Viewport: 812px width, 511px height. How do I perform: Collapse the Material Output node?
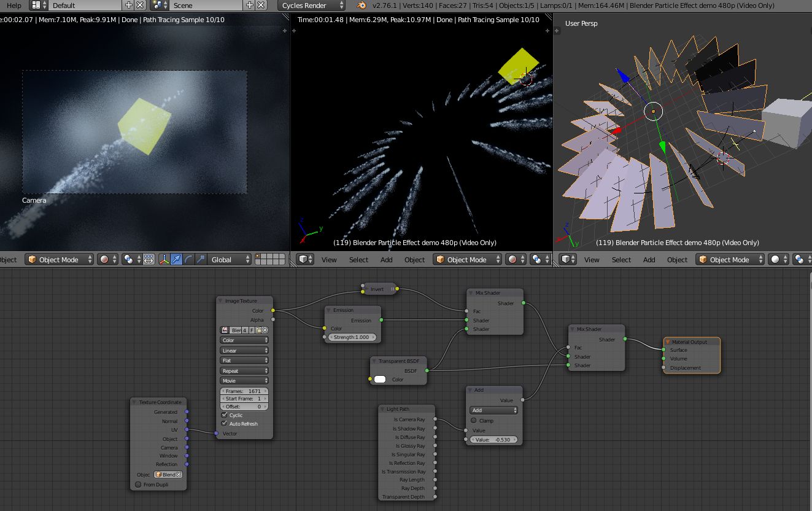click(x=668, y=342)
